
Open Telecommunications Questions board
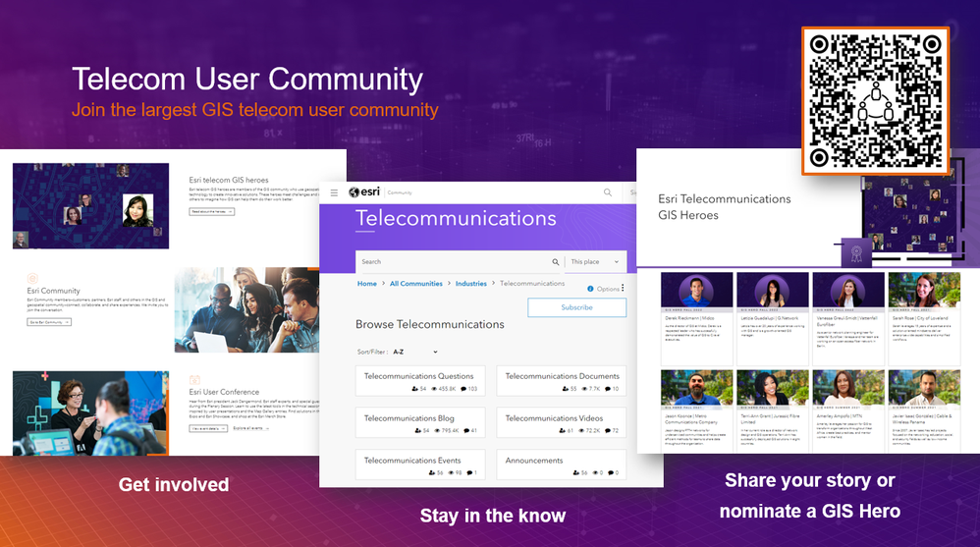point(420,381)
